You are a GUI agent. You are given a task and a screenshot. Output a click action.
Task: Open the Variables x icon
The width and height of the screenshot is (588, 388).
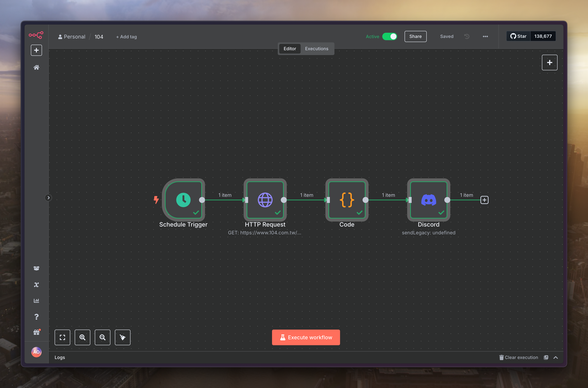pyautogui.click(x=36, y=285)
